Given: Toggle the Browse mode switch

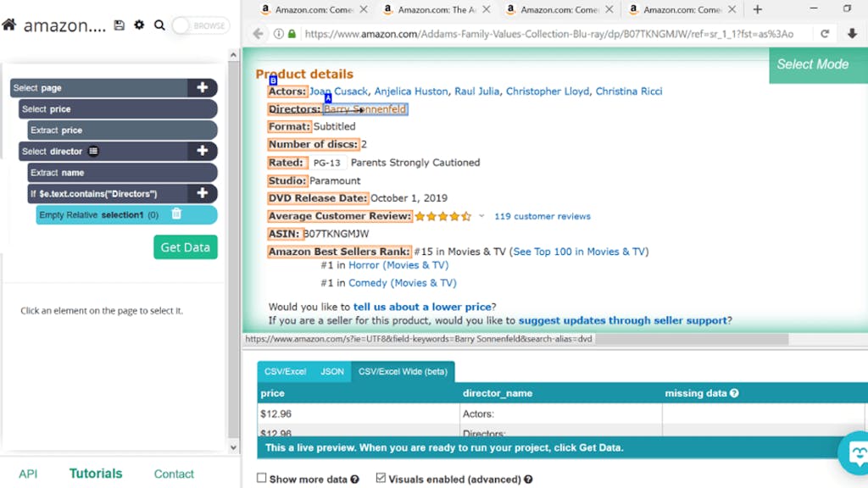Looking at the screenshot, I should point(200,25).
